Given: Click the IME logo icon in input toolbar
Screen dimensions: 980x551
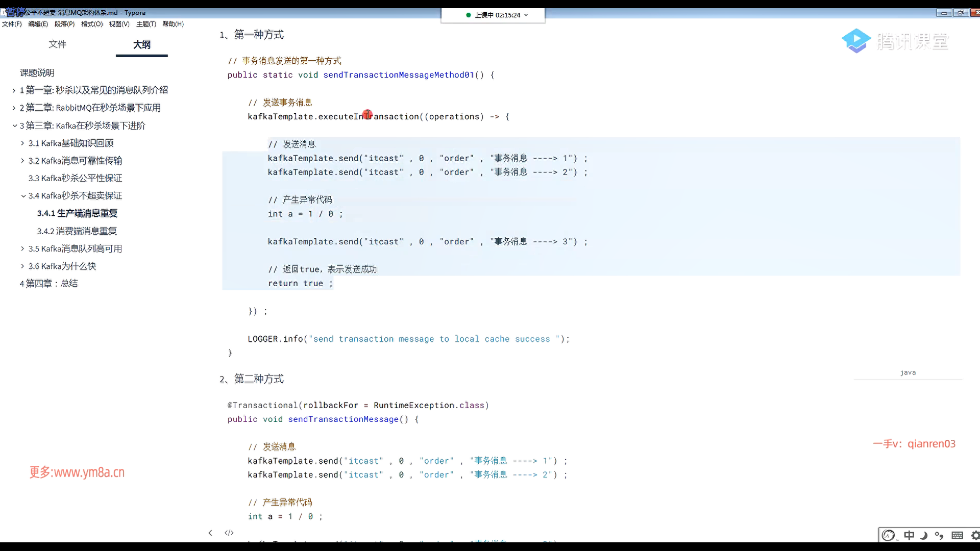Looking at the screenshot, I should pyautogui.click(x=889, y=535).
